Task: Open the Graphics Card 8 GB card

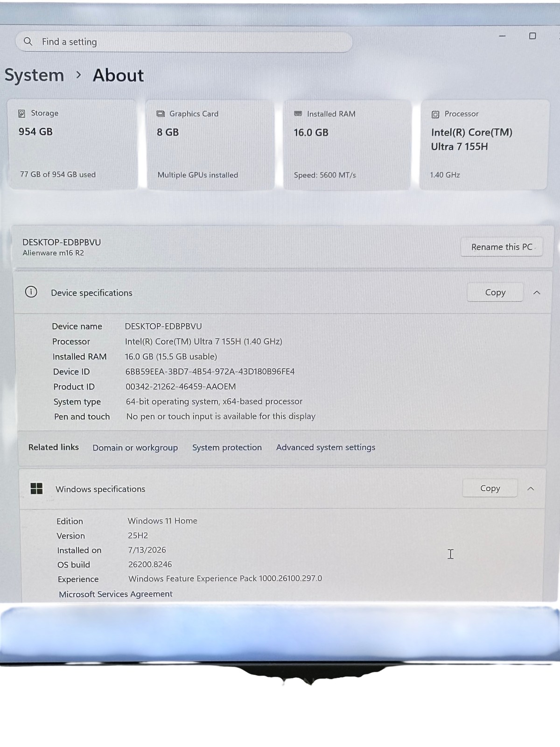Action: pyautogui.click(x=210, y=145)
